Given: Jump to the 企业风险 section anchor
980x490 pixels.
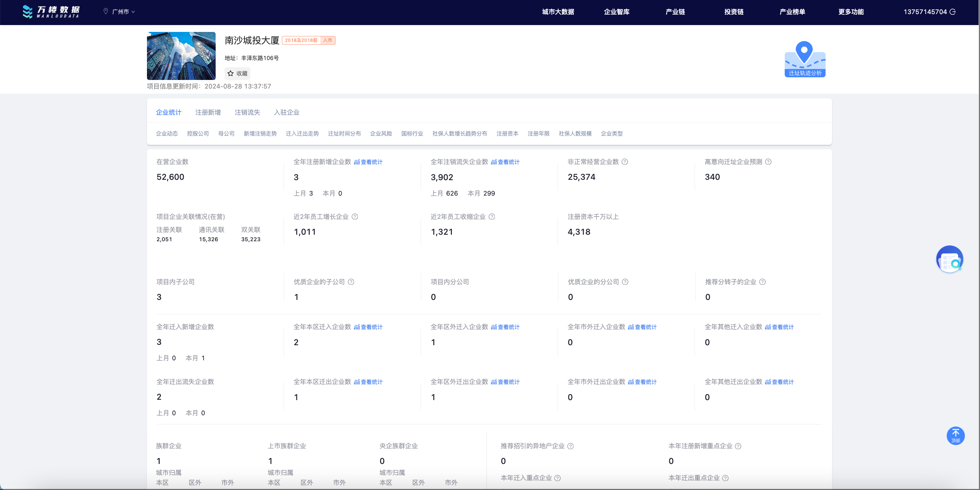Looking at the screenshot, I should click(381, 134).
